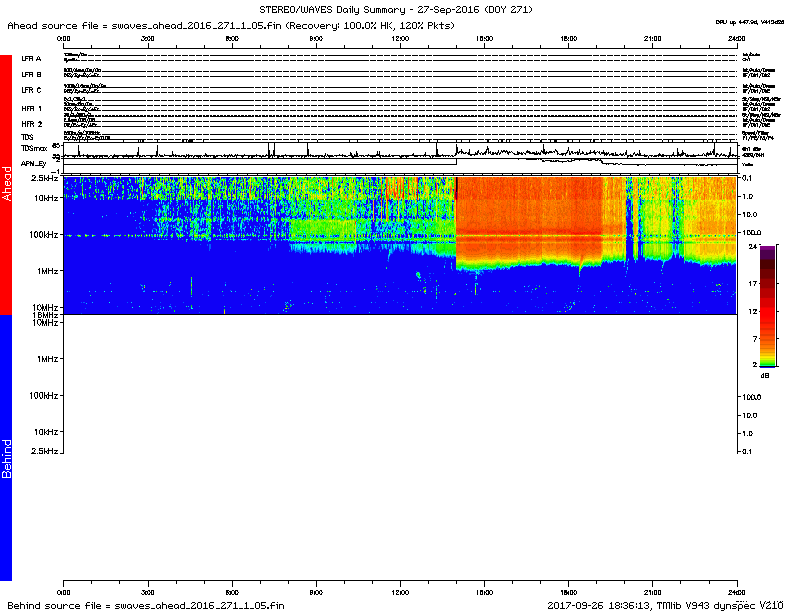Click the 100kHz label in Ahead spectrogram

[x=42, y=235]
